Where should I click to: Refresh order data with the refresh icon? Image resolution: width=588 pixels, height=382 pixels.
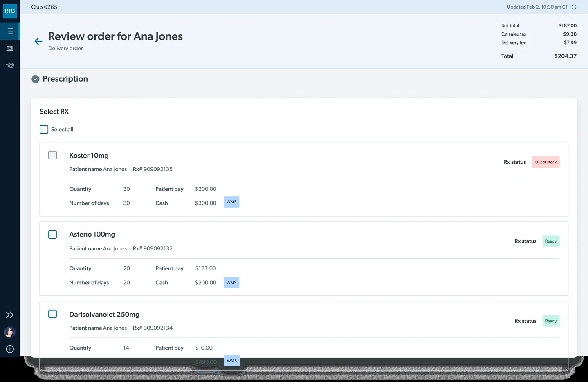[x=574, y=7]
